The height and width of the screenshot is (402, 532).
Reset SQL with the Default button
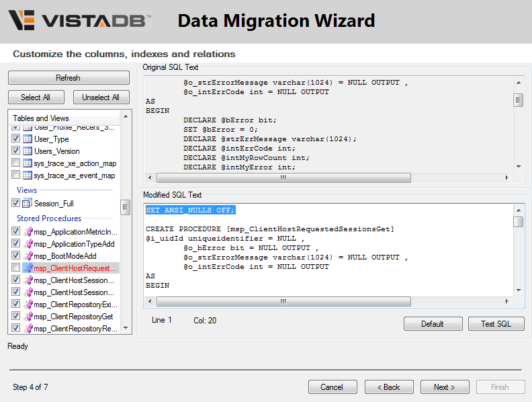[x=433, y=324]
